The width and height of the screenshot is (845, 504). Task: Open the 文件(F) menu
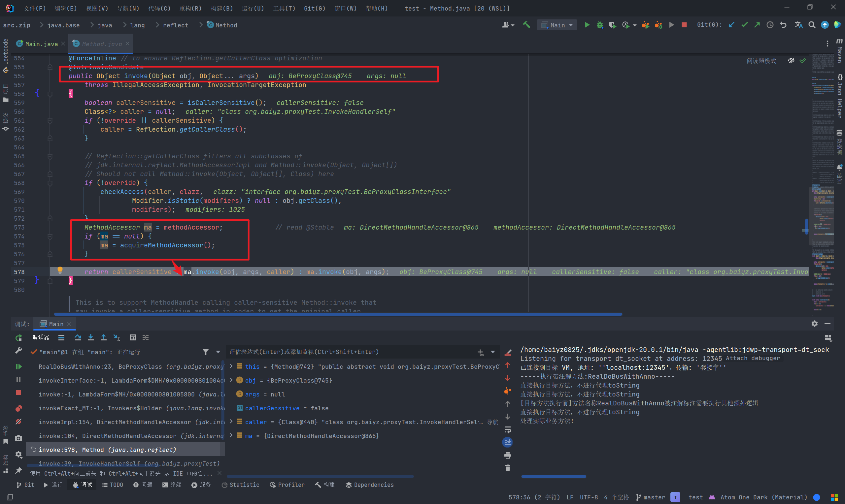pyautogui.click(x=35, y=8)
